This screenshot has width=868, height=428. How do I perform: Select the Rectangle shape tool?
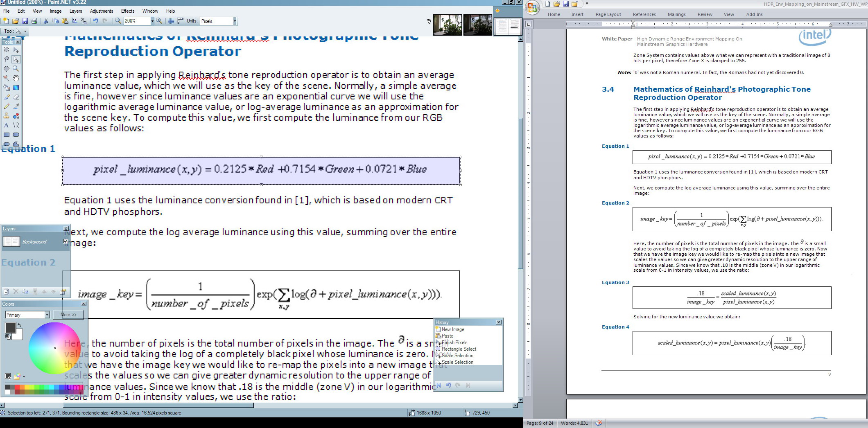click(6, 135)
